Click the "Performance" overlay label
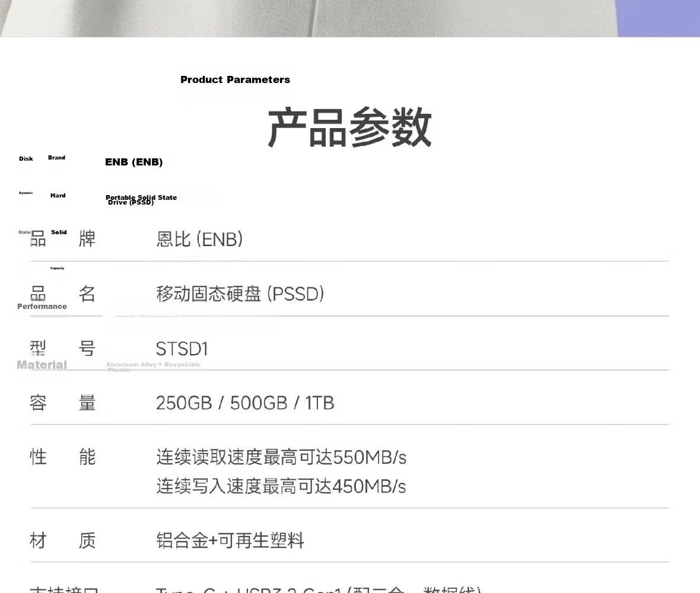The height and width of the screenshot is (593, 700). 42,307
